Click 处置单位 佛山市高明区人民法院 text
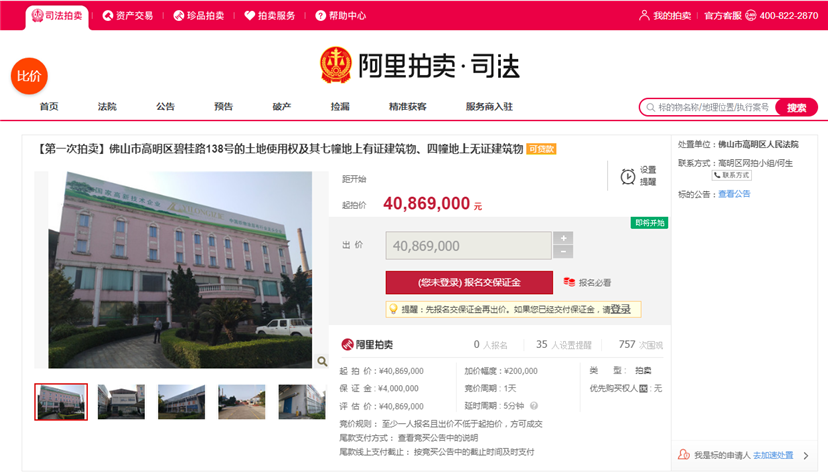The height and width of the screenshot is (476, 828). coord(738,144)
